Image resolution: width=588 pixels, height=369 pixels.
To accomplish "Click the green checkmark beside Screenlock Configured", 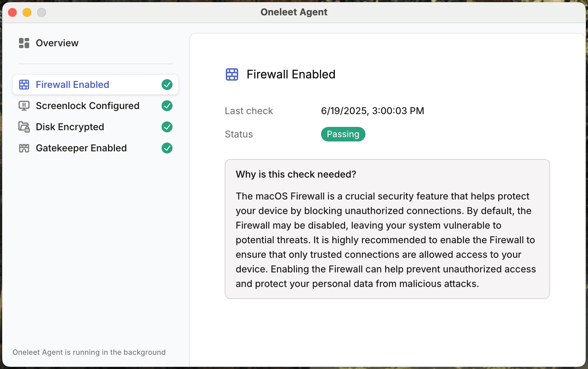I will [x=167, y=106].
